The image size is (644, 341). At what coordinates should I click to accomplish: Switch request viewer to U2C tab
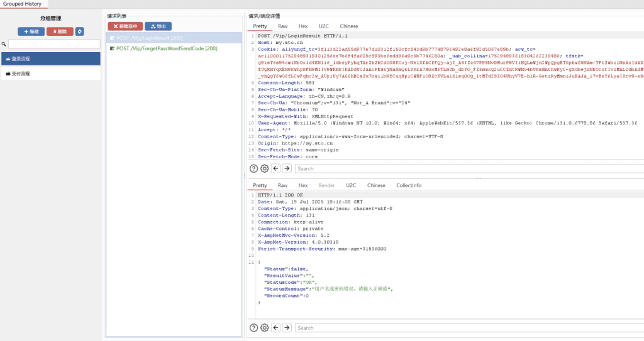coord(324,26)
